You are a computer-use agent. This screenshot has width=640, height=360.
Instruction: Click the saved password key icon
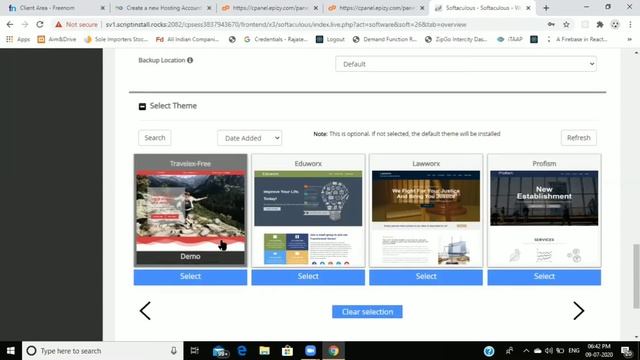click(x=551, y=24)
